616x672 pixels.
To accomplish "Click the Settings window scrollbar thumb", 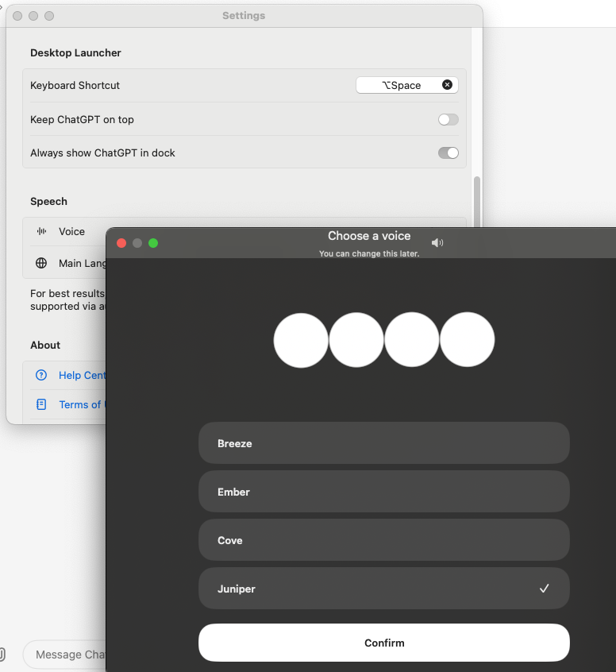I will click(x=477, y=202).
